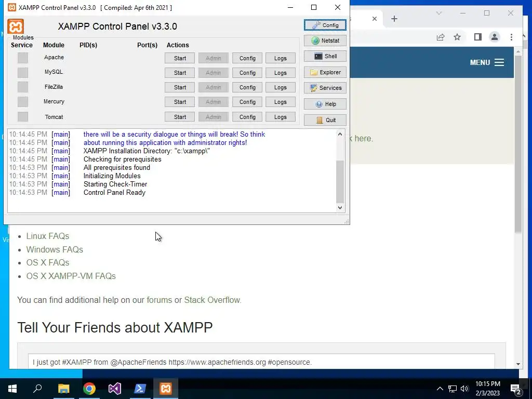Image resolution: width=532 pixels, height=399 pixels.
Task: Open the Chrome three-dot menu
Action: click(511, 37)
